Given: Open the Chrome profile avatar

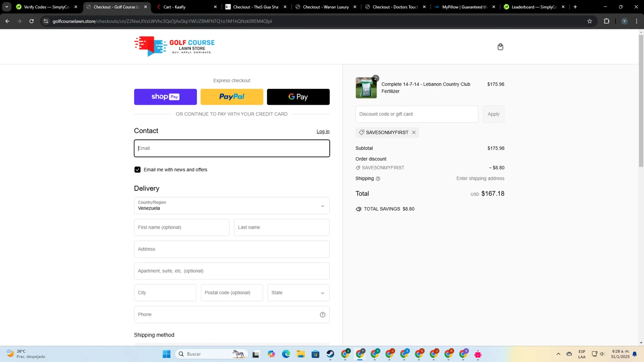Looking at the screenshot, I should pos(624,21).
